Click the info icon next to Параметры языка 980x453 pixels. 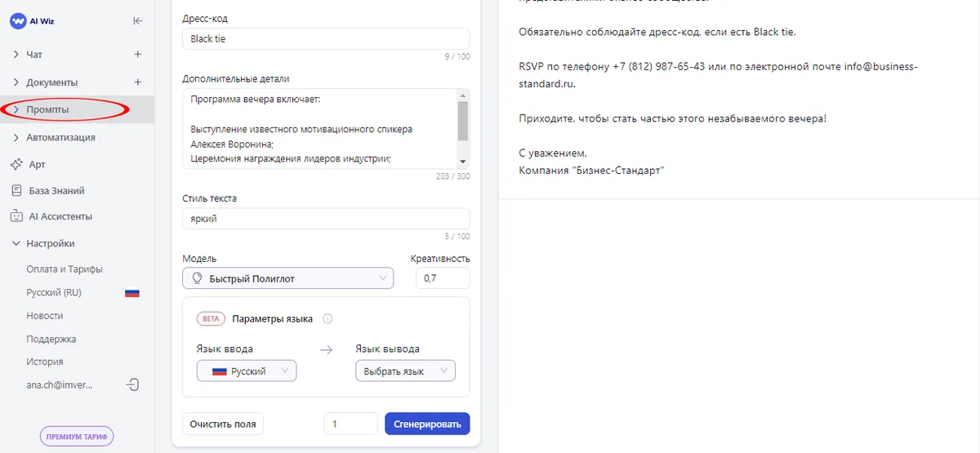pos(327,319)
